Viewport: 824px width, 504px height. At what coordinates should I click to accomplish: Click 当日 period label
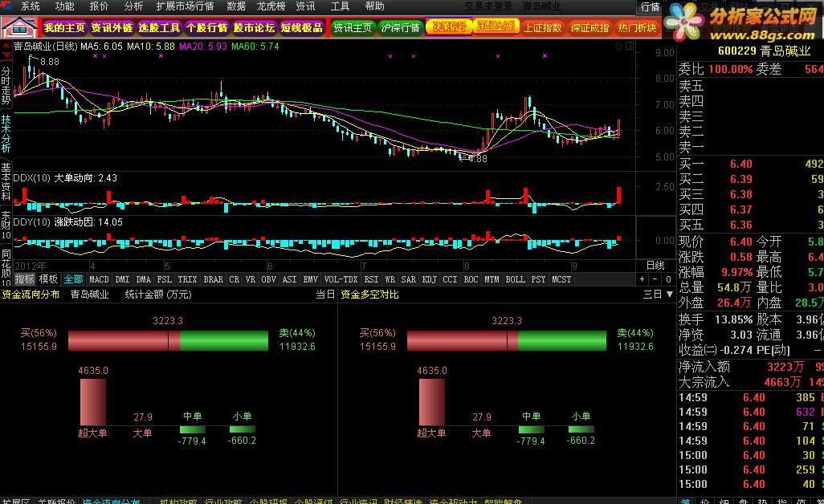(x=325, y=295)
